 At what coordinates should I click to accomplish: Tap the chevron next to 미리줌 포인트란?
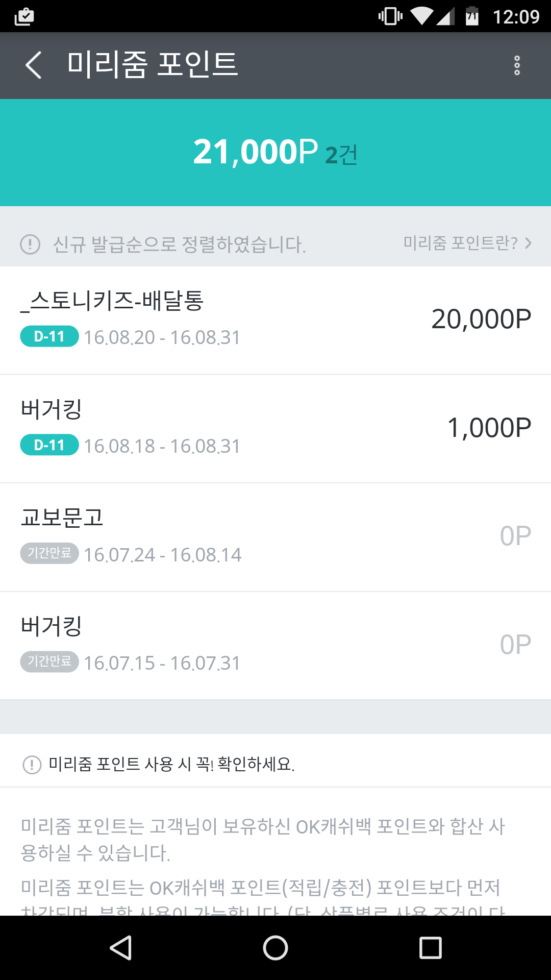click(x=529, y=243)
